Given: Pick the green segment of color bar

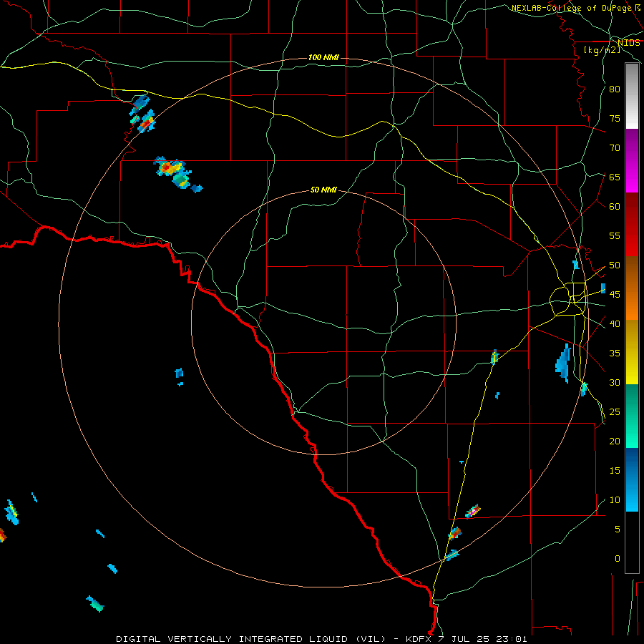Looking at the screenshot, I should [632, 416].
